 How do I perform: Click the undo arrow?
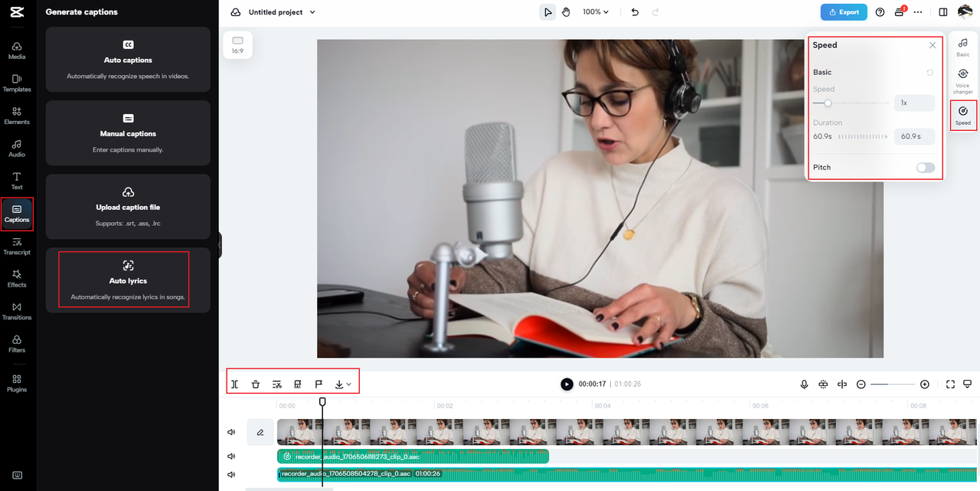[x=635, y=12]
